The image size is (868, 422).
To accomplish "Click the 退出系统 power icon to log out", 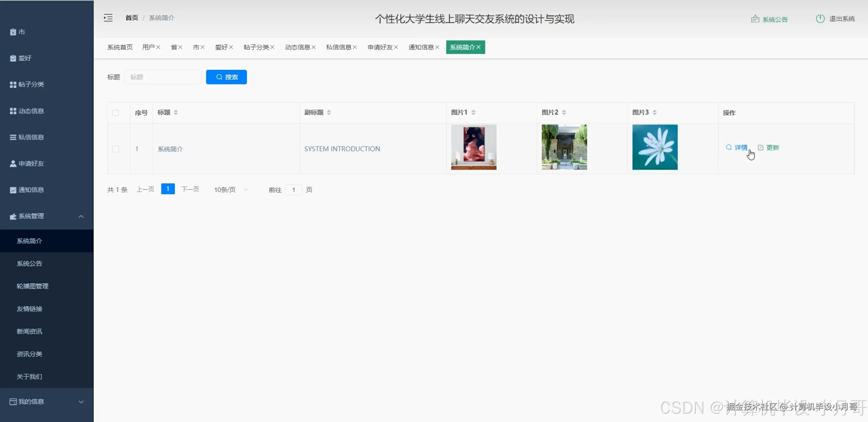I will [820, 18].
